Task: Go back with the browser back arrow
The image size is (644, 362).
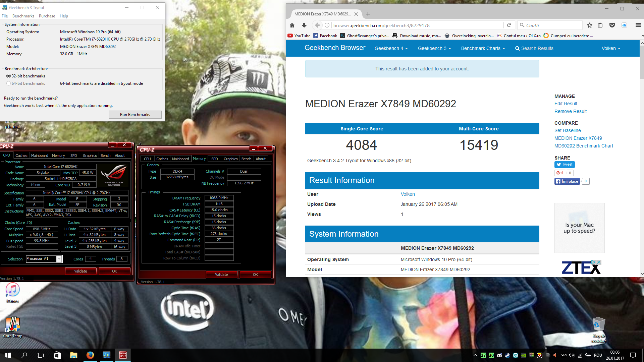Action: pos(317,25)
